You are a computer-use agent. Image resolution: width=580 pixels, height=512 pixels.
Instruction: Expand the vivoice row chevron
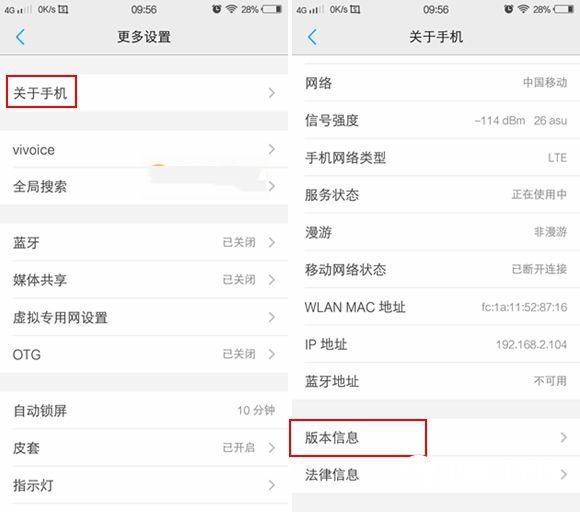pyautogui.click(x=272, y=149)
